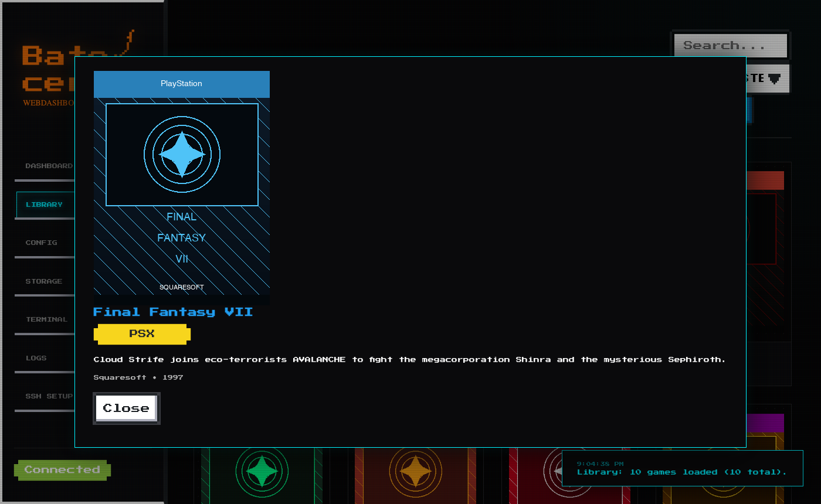This screenshot has width=821, height=504.
Task: Click the green Connected status badge
Action: click(x=62, y=470)
